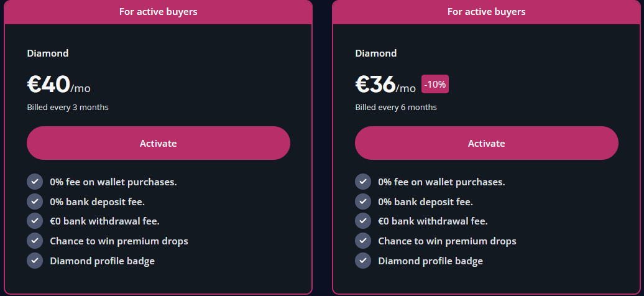Click checkmark beside bank deposit fee in 3-month plan
644x296 pixels.
coord(35,201)
